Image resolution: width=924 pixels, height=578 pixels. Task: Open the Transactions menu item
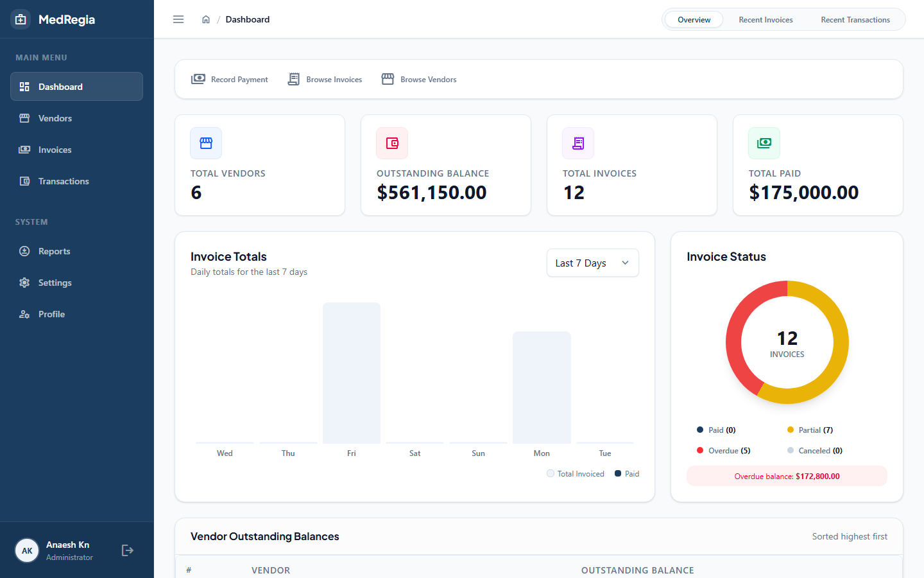click(76, 181)
